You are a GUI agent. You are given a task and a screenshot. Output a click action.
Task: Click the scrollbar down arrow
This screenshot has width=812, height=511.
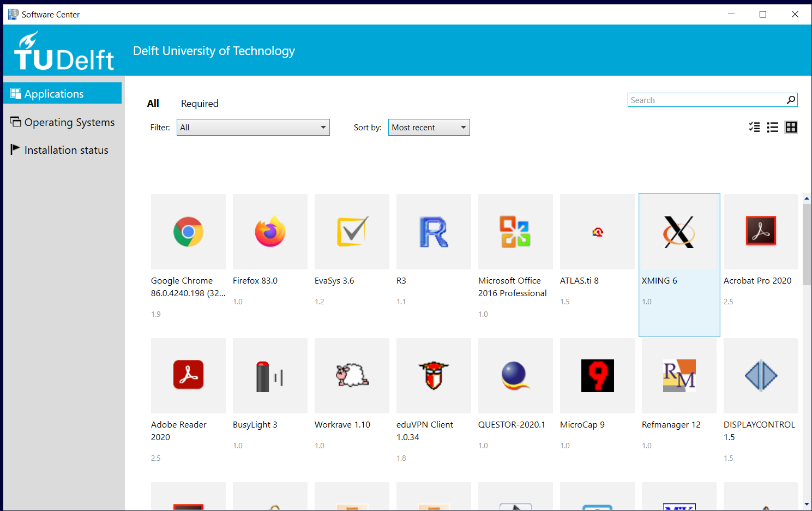(x=807, y=504)
